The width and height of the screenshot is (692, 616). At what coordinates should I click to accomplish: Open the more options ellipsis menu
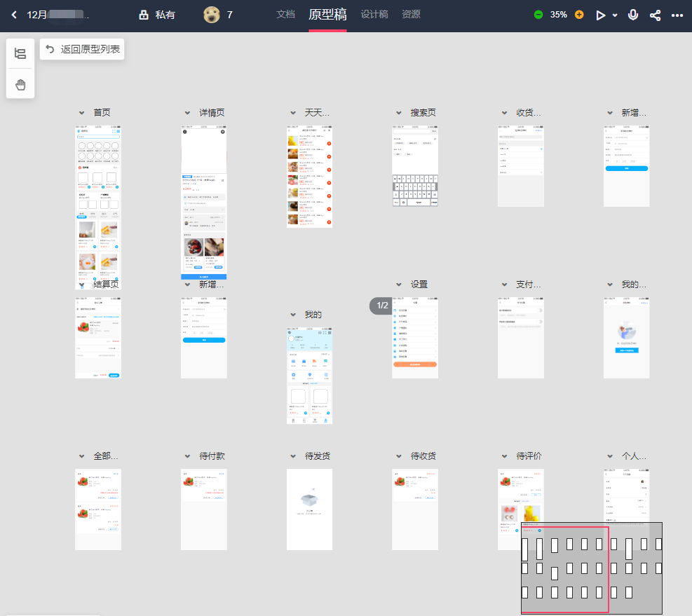point(677,15)
